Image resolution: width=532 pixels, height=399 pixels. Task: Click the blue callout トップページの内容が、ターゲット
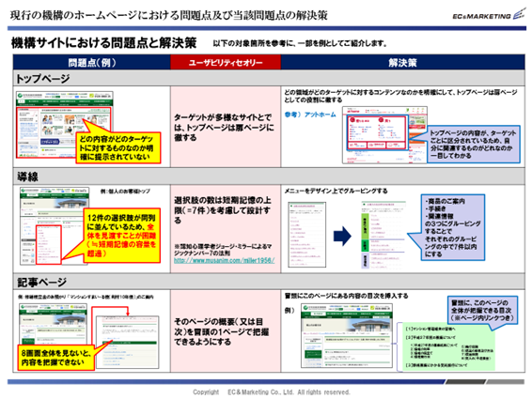(x=474, y=144)
